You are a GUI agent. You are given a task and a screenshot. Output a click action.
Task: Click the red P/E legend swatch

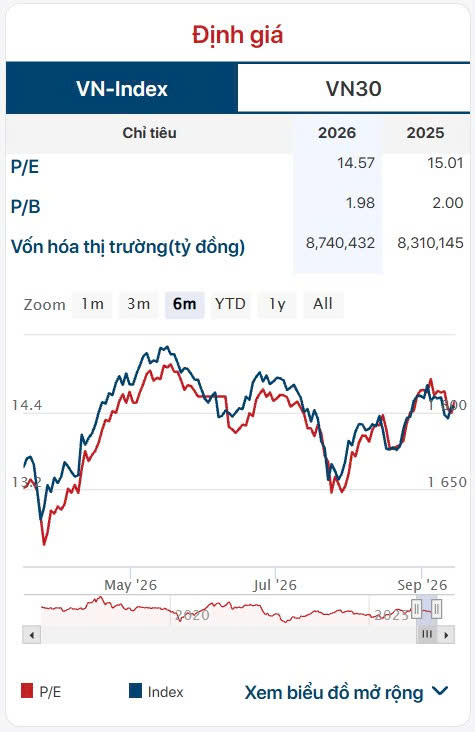click(27, 691)
